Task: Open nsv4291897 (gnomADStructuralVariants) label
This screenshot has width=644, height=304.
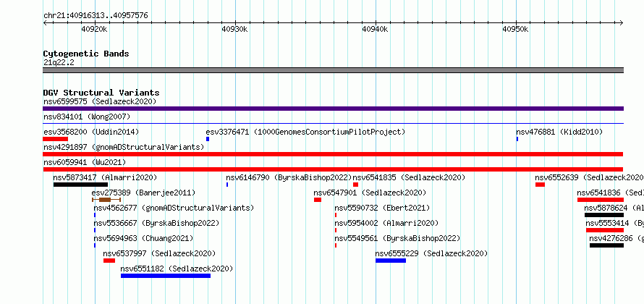Action: pyautogui.click(x=124, y=147)
